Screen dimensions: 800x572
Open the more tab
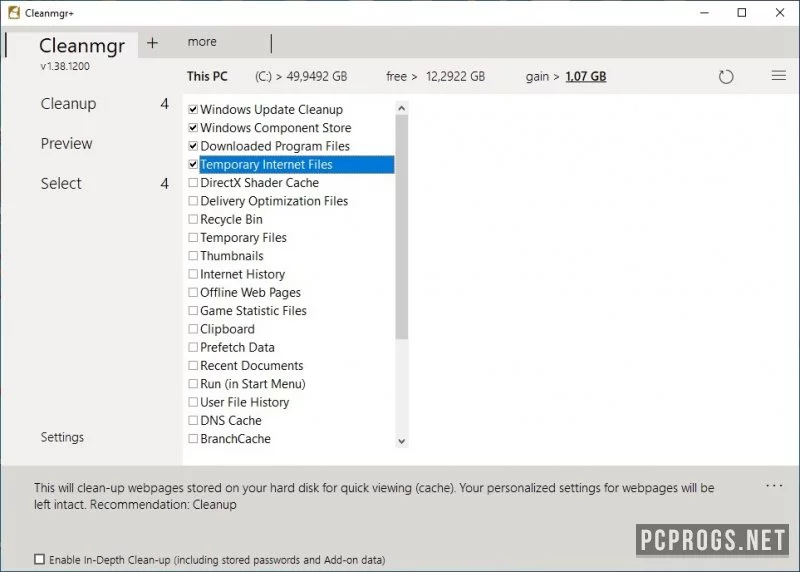[202, 42]
